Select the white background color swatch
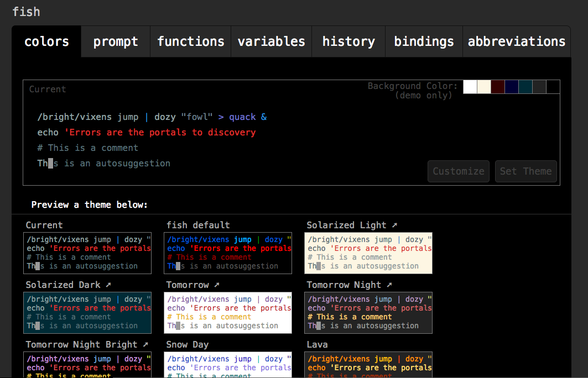The image size is (588, 378). click(470, 87)
